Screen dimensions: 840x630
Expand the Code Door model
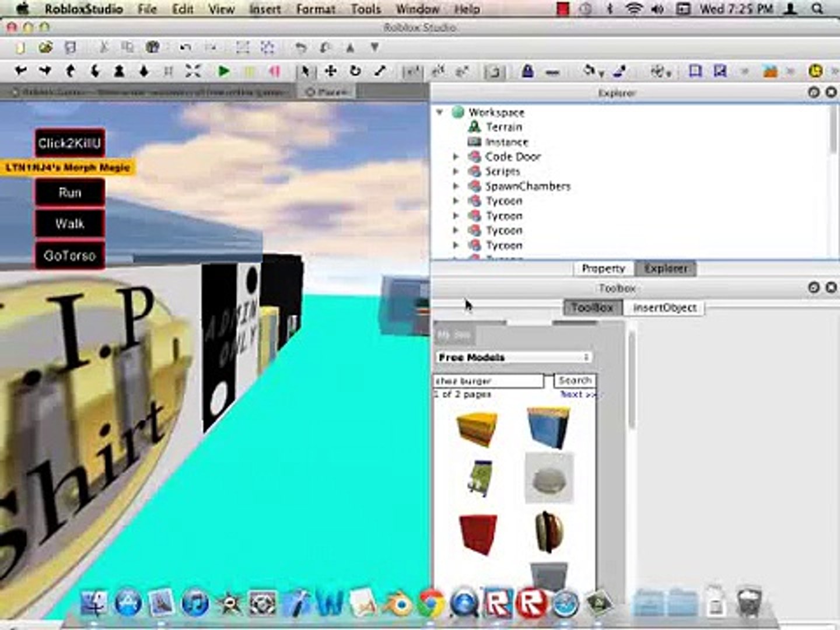click(456, 156)
